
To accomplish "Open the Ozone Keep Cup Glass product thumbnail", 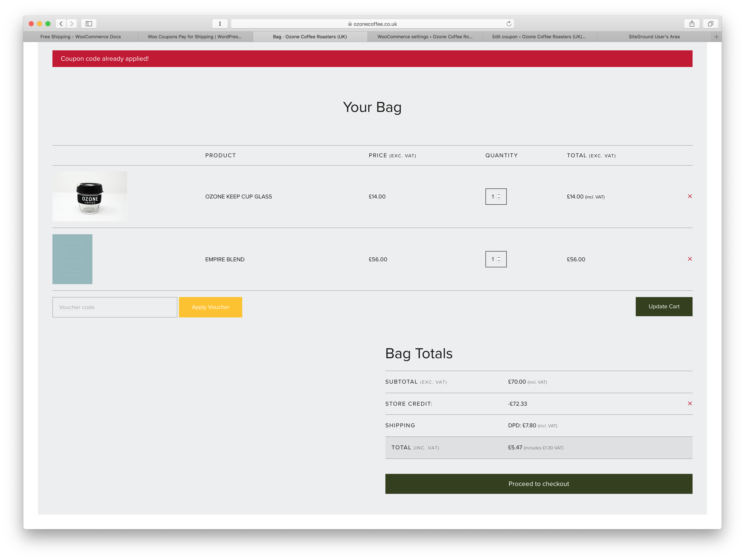I will point(90,196).
